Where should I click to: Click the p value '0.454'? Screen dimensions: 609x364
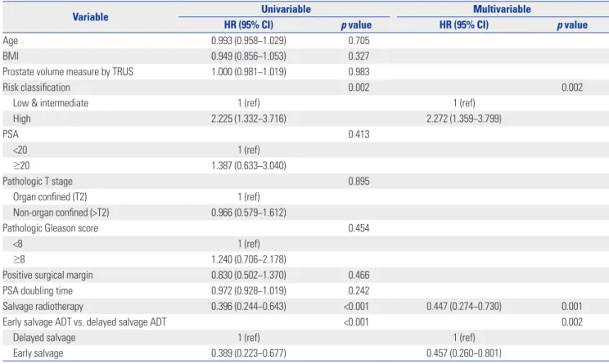pyautogui.click(x=359, y=228)
